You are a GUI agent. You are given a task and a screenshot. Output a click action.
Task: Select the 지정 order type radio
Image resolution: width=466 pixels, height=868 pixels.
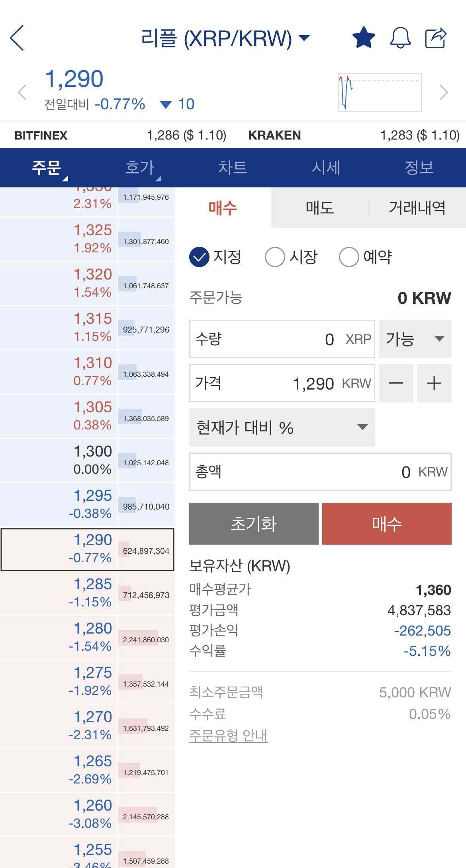pyautogui.click(x=199, y=257)
